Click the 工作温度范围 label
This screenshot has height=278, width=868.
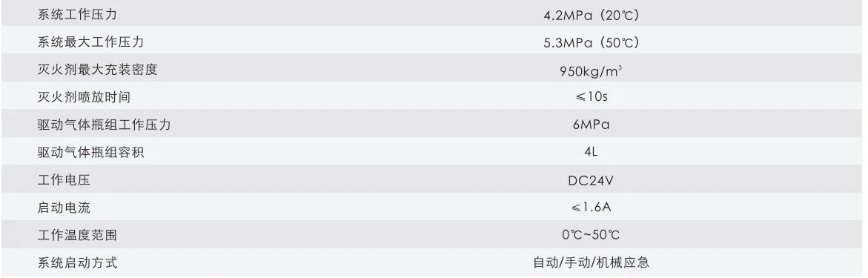(x=77, y=235)
